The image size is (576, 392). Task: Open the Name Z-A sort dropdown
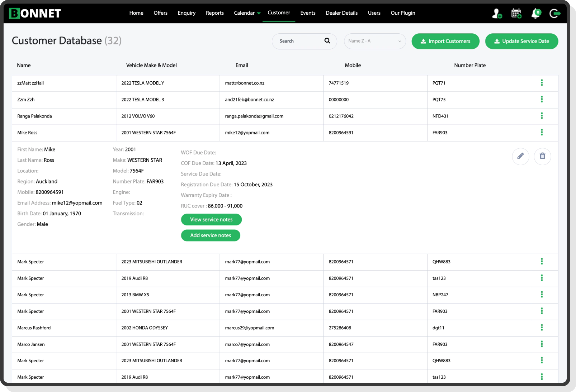click(x=374, y=41)
